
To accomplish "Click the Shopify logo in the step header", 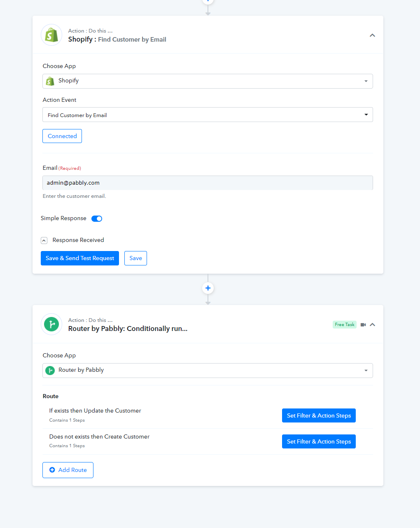I will [x=51, y=35].
